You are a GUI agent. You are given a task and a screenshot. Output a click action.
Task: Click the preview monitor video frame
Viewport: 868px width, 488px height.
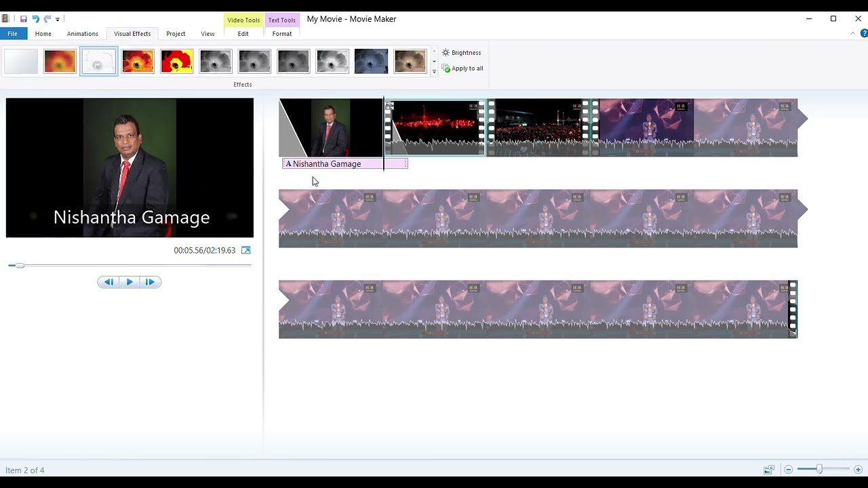tap(130, 168)
